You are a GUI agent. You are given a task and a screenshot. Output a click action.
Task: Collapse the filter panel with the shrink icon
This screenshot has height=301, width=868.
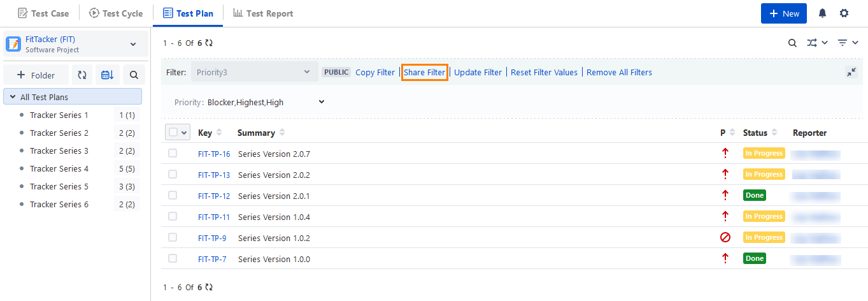pyautogui.click(x=851, y=72)
